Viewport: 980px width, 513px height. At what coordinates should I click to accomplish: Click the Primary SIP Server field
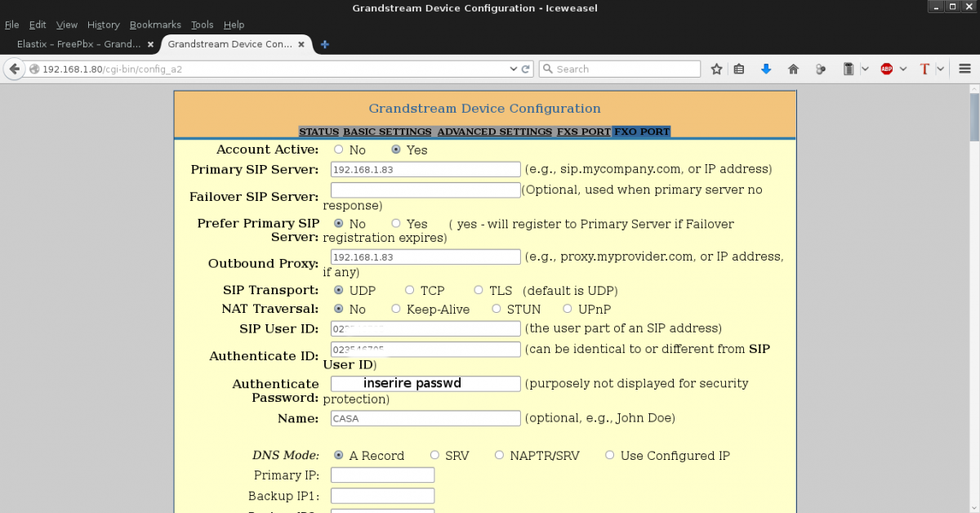[425, 169]
